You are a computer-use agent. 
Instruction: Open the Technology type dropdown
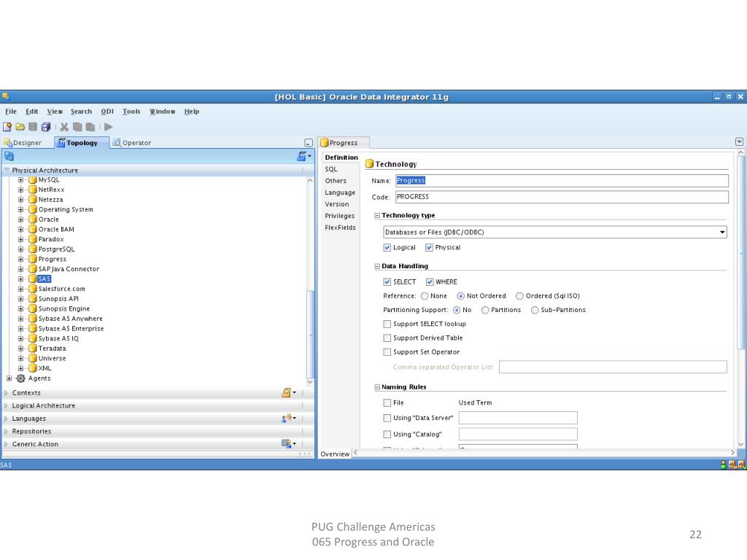pos(555,233)
